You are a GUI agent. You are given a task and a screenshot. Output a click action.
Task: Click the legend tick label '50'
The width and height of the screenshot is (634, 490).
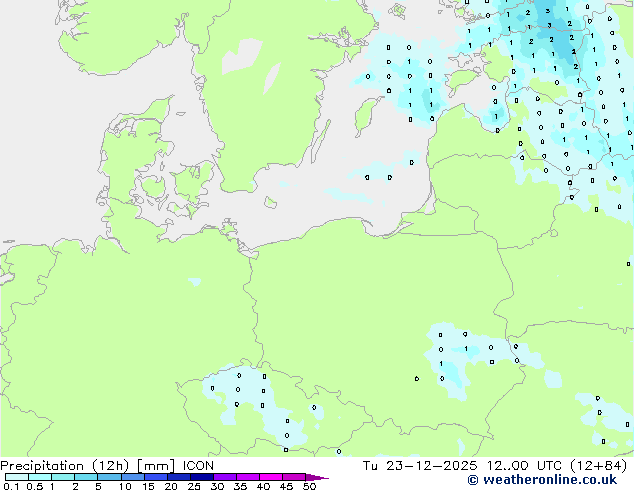point(309,486)
